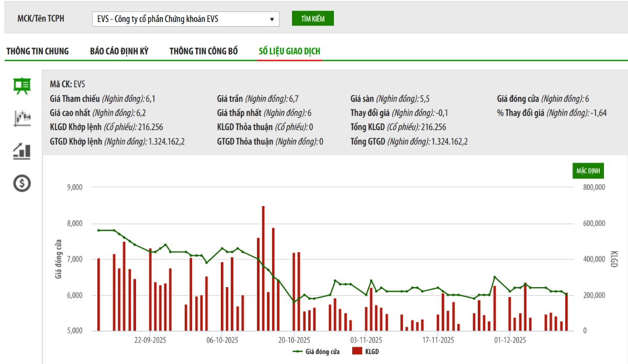Click the first price line data point
Viewport: 628px width, 364px height.
98,230
